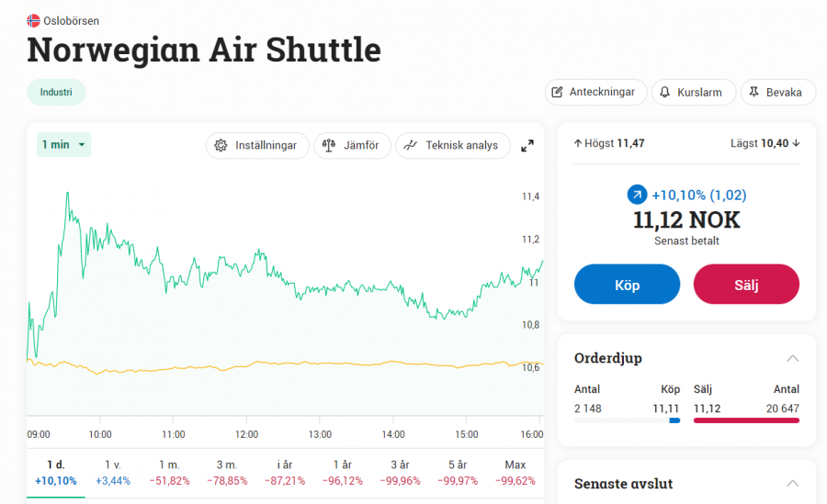Image resolution: width=827 pixels, height=504 pixels.
Task: Click the Industri sector tag
Action: click(56, 93)
